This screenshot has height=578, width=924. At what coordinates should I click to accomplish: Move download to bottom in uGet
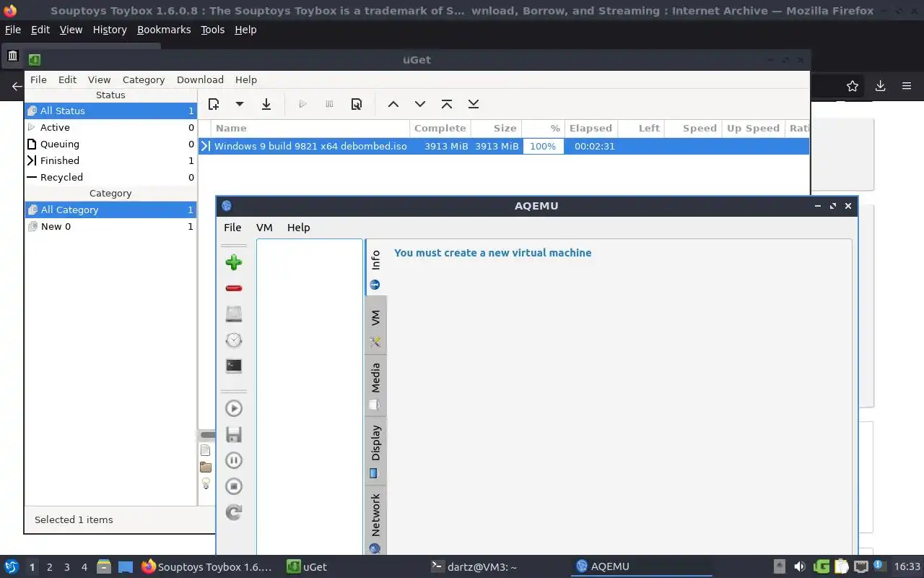[x=474, y=104]
